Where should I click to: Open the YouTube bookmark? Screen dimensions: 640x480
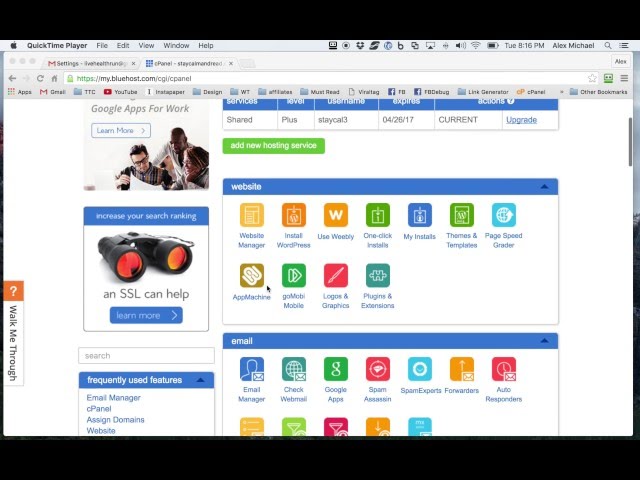120,92
